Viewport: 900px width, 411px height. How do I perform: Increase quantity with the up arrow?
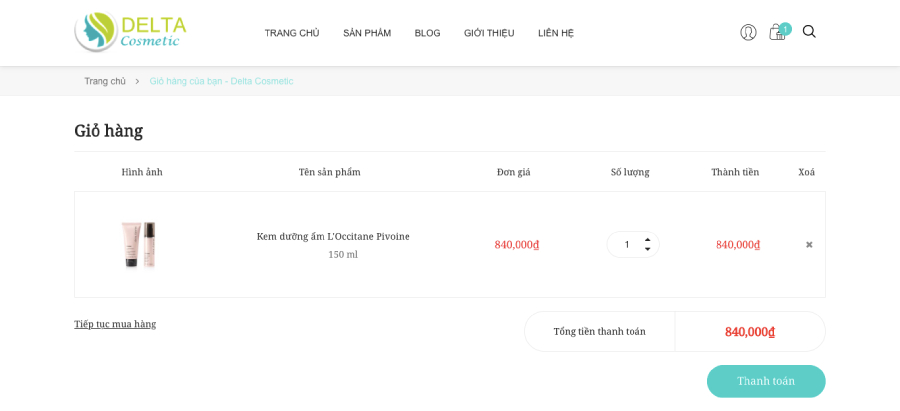tap(647, 239)
